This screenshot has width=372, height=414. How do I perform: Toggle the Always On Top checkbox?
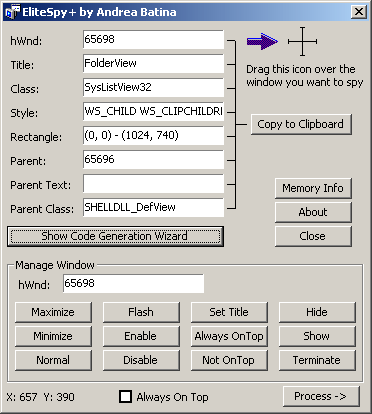pos(126,397)
